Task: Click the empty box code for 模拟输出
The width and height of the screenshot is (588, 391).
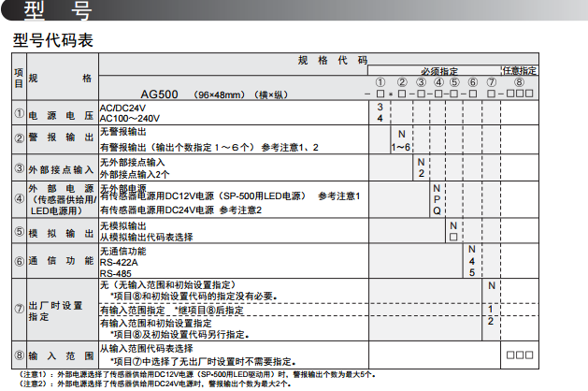Action: coord(453,238)
